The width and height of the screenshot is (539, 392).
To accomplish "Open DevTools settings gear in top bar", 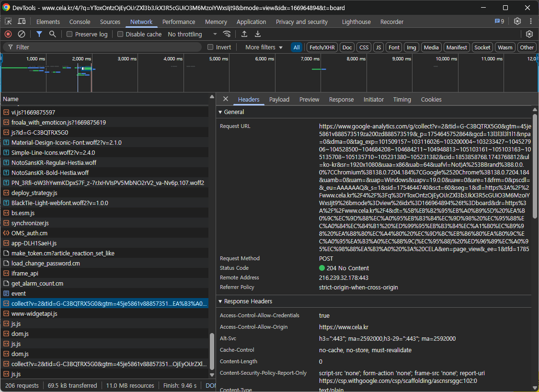I will pyautogui.click(x=517, y=22).
